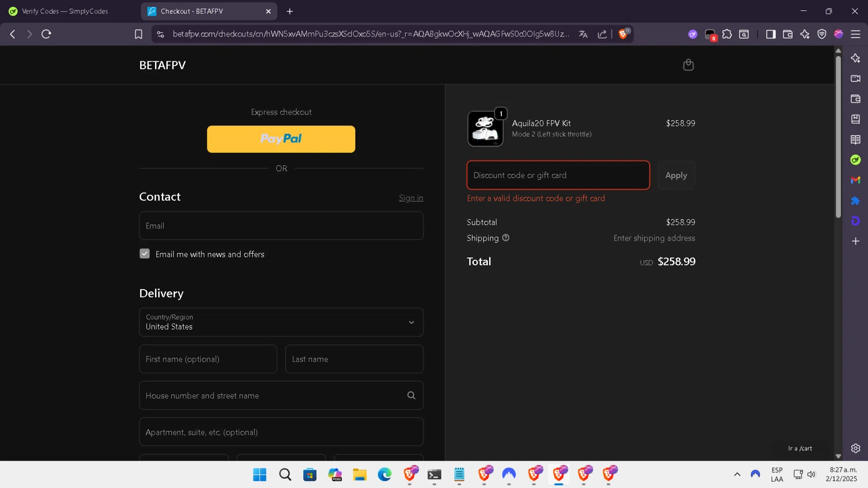The image size is (868, 488).
Task: Click the SimplyCodes extension icon in toolbar
Action: tap(693, 34)
